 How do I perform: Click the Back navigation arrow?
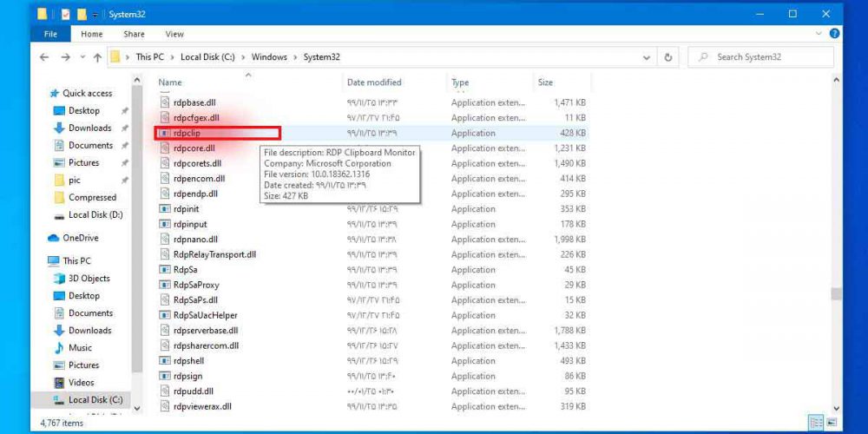pos(44,57)
